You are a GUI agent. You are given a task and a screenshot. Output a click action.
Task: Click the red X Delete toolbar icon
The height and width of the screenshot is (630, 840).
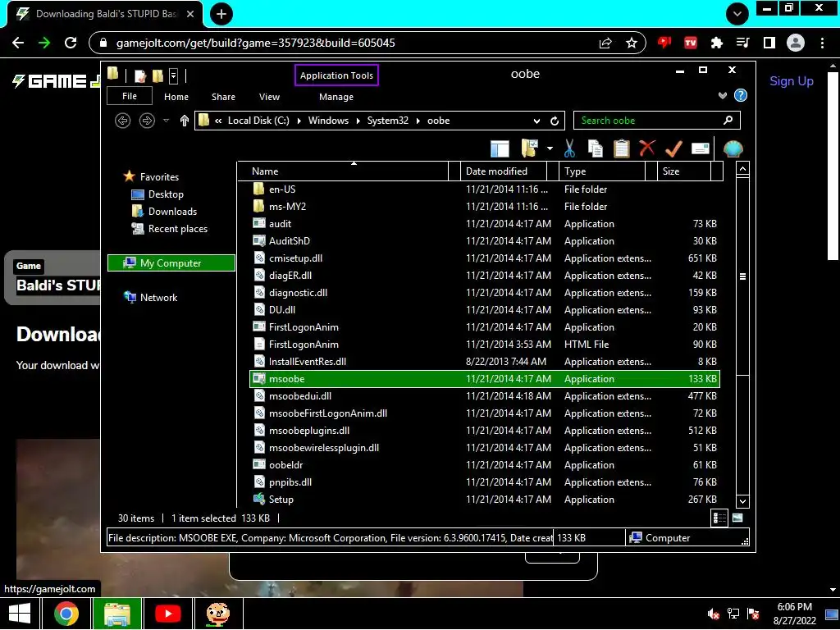pos(647,148)
